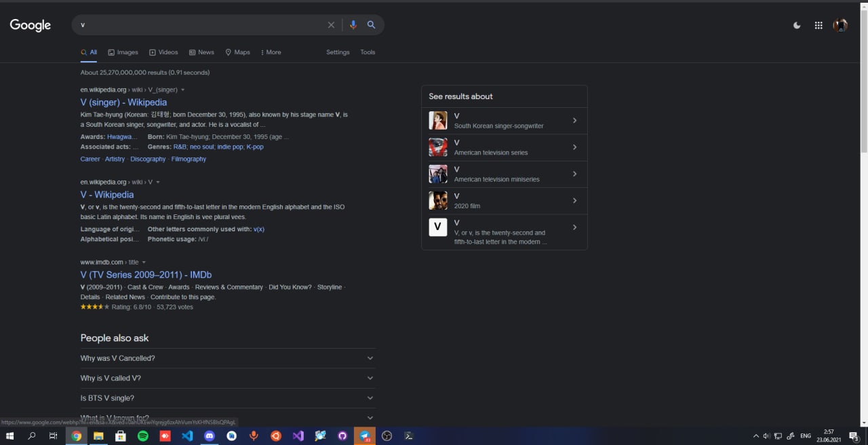This screenshot has height=445, width=868.
Task: Open dropdown arrow beside wiki › V URL
Action: coord(158,182)
